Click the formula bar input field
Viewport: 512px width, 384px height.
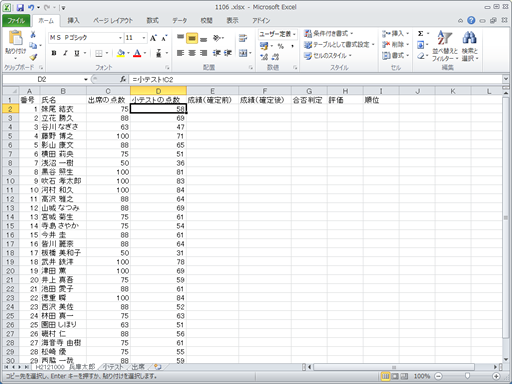tap(315, 79)
